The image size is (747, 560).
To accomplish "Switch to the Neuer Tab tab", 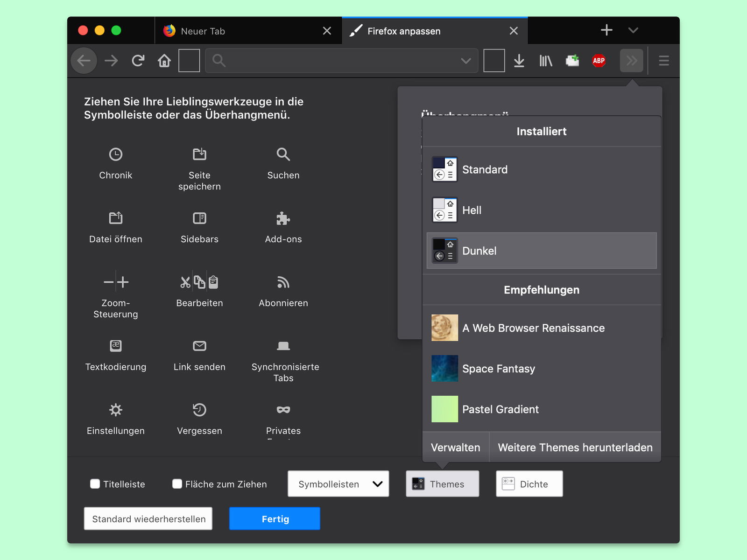I will (x=248, y=31).
